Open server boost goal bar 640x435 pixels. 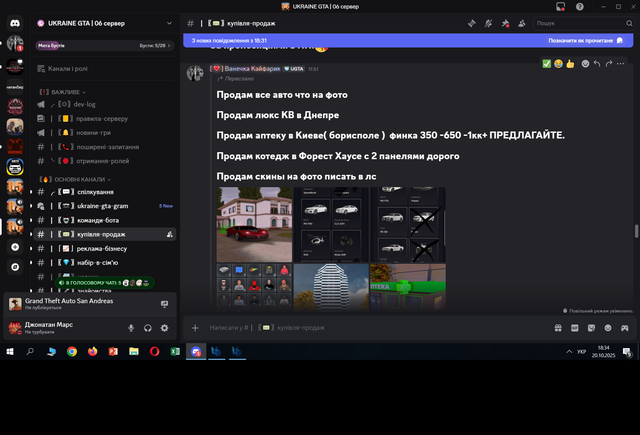click(x=105, y=45)
